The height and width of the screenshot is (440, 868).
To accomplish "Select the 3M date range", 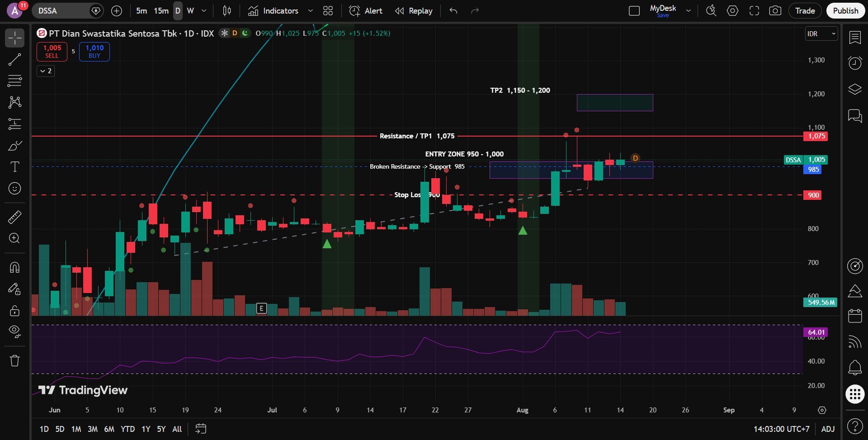I will coord(93,429).
